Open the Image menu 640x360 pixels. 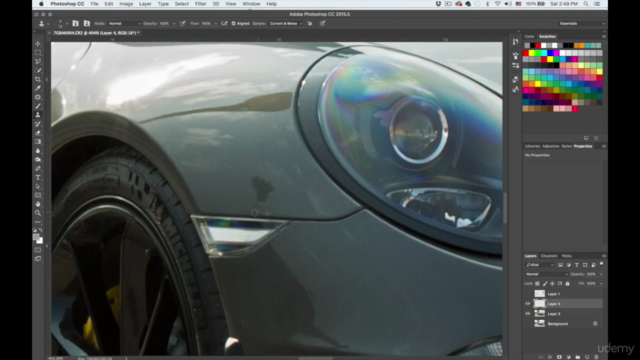click(126, 4)
